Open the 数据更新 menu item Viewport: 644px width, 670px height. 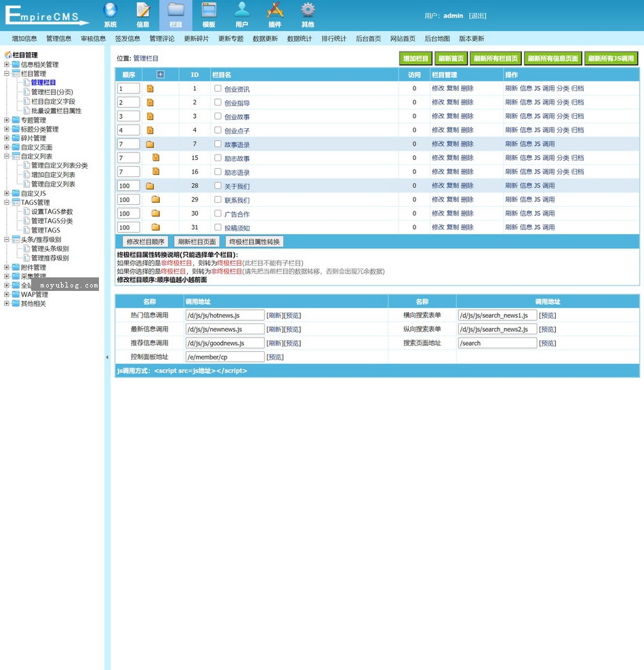point(265,39)
